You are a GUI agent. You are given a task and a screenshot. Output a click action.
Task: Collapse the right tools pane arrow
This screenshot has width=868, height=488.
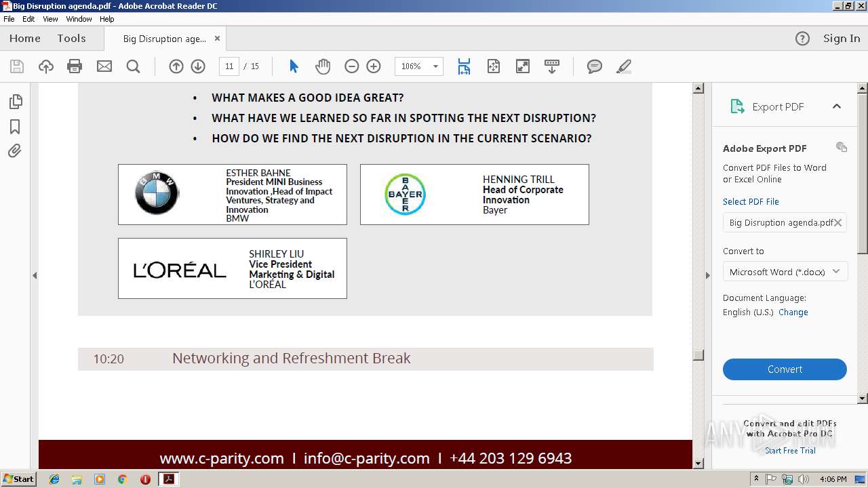pos(708,275)
